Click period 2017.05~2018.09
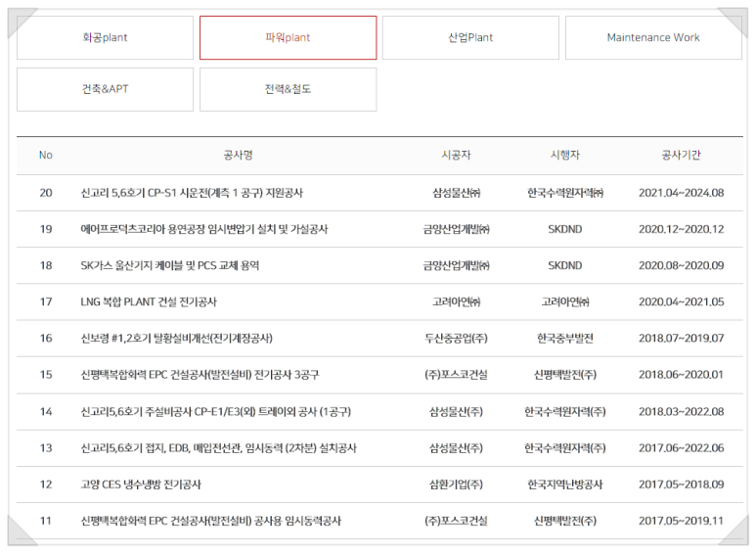Screen dimensions: 756x553 [682, 484]
